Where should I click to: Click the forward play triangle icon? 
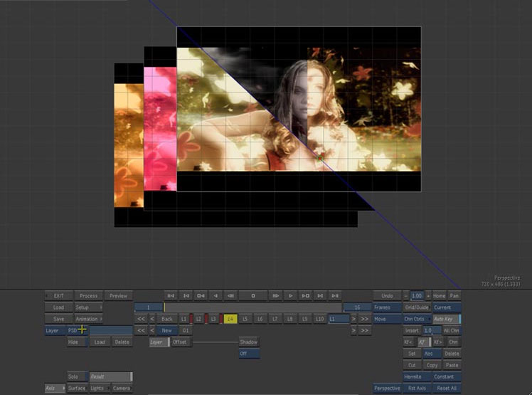pyautogui.click(x=290, y=296)
